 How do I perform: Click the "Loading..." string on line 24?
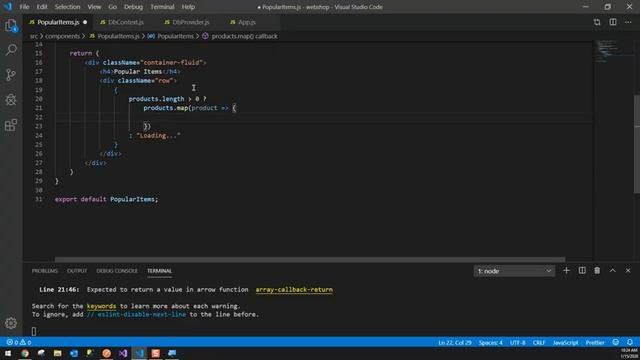point(158,136)
